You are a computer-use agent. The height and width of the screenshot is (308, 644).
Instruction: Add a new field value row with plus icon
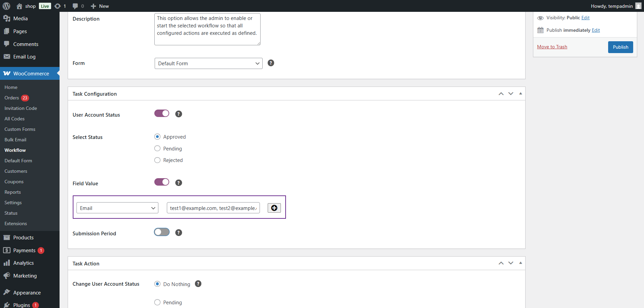point(274,208)
